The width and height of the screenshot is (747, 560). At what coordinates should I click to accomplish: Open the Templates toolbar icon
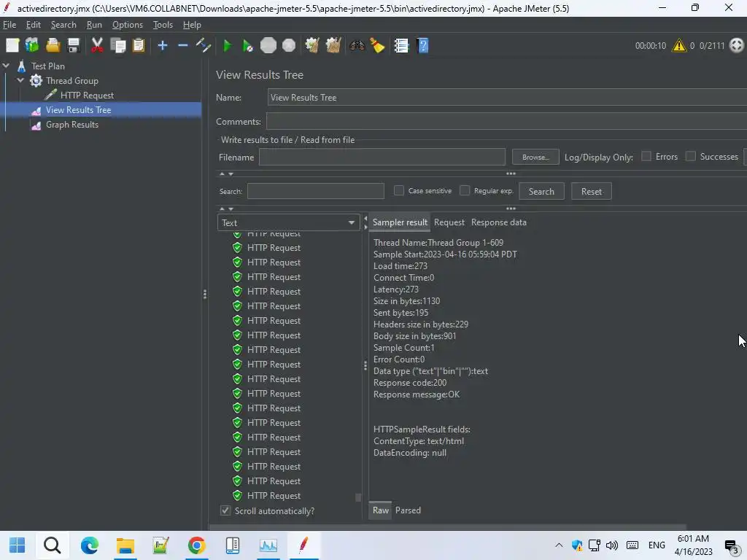point(32,46)
